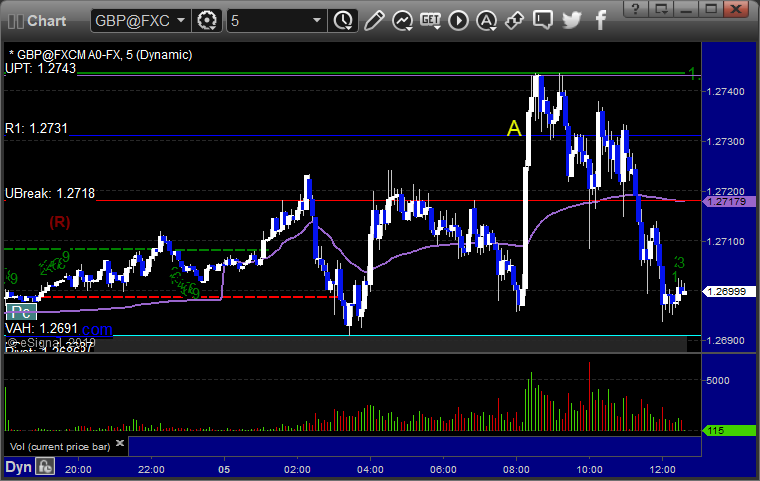Click the 12:00 time axis label
Viewport: 760px width, 481px height.
point(662,469)
